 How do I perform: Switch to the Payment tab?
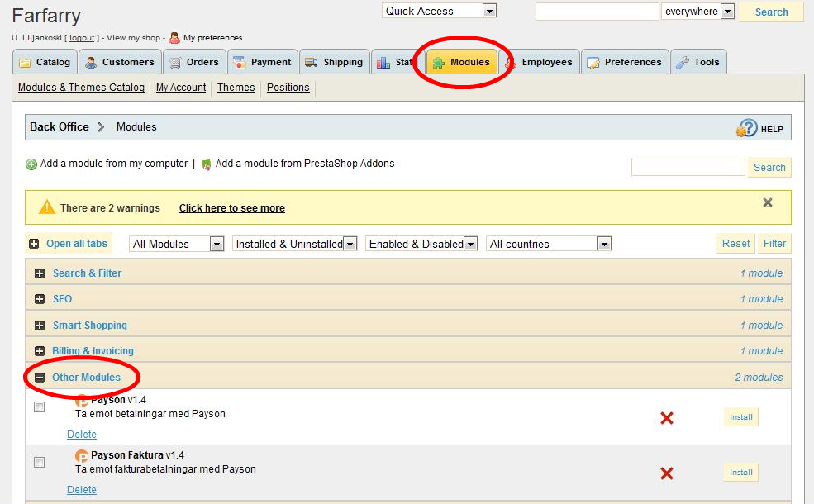263,62
